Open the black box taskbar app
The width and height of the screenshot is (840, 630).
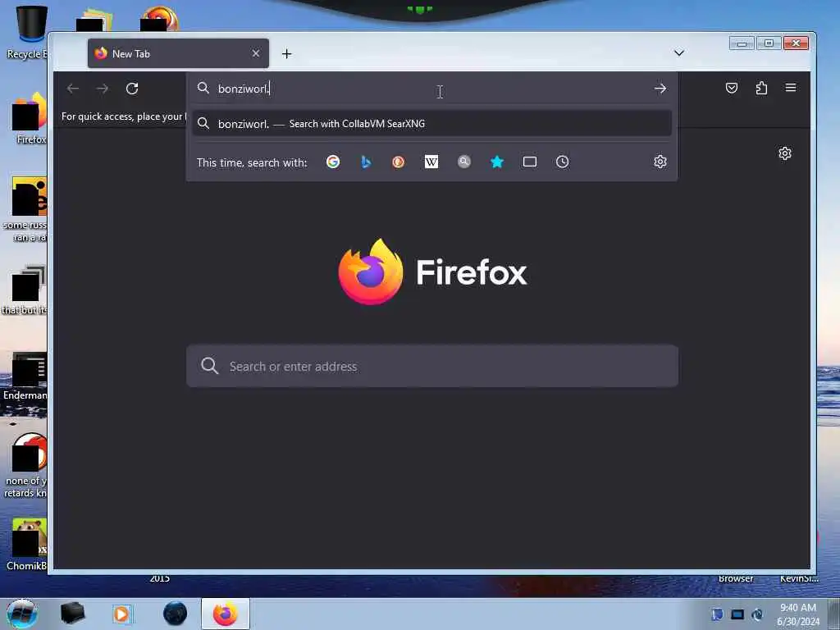click(x=73, y=614)
